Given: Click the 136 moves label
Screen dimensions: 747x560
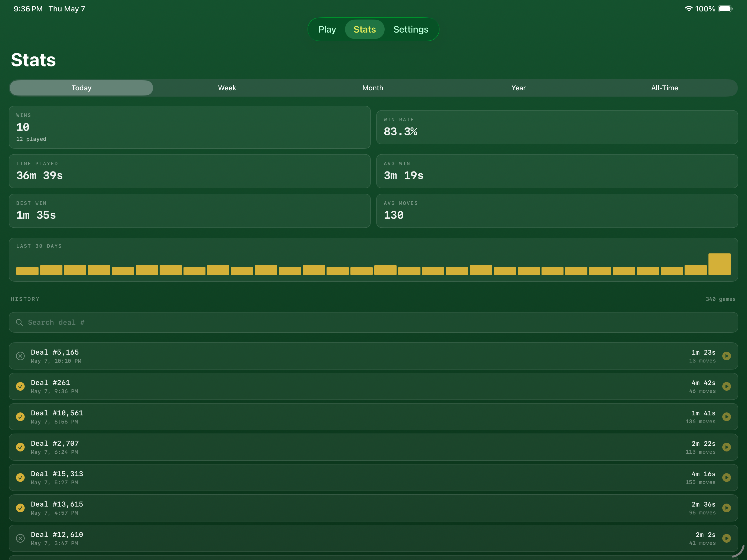Looking at the screenshot, I should click(x=700, y=422).
